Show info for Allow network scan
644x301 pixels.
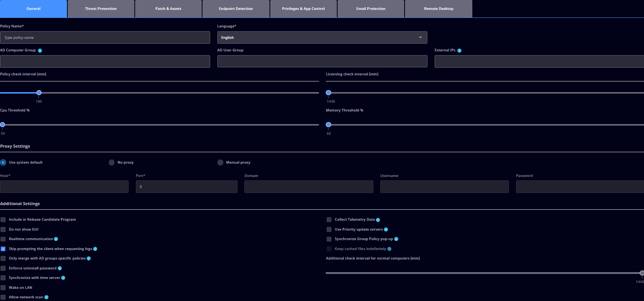tap(46, 297)
